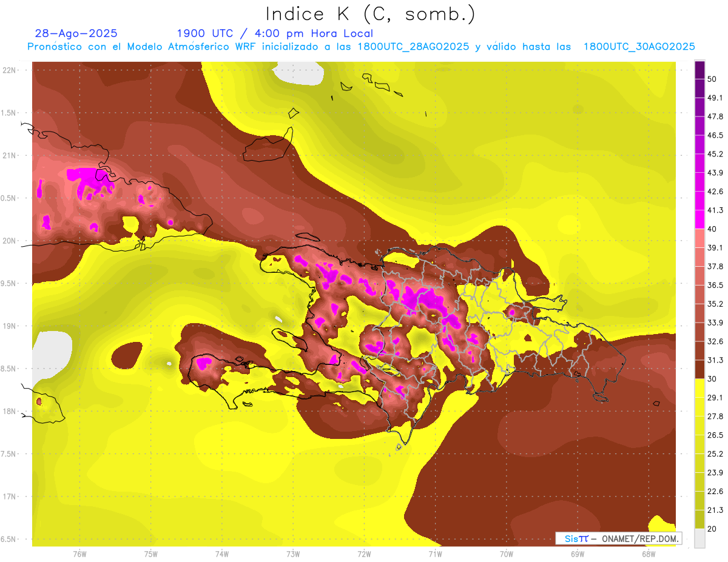Click the colorbar label '43.9'
Viewport: 728px width, 562px height.
(715, 173)
